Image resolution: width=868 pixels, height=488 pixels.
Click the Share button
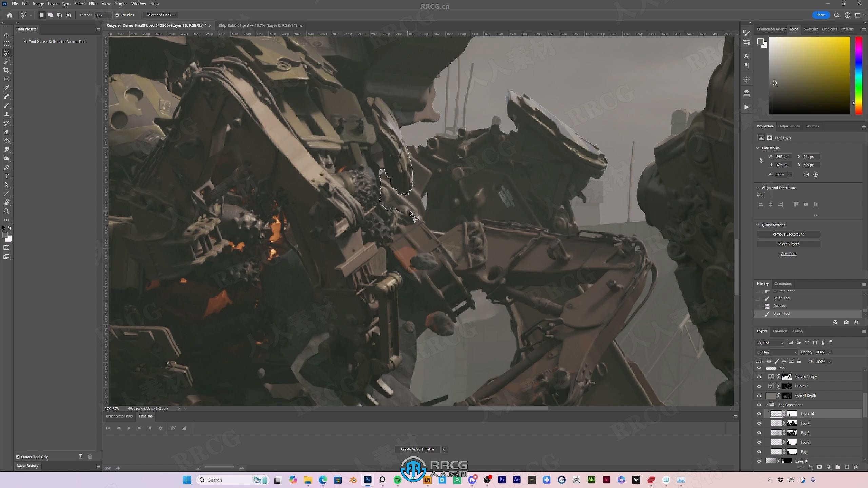821,15
